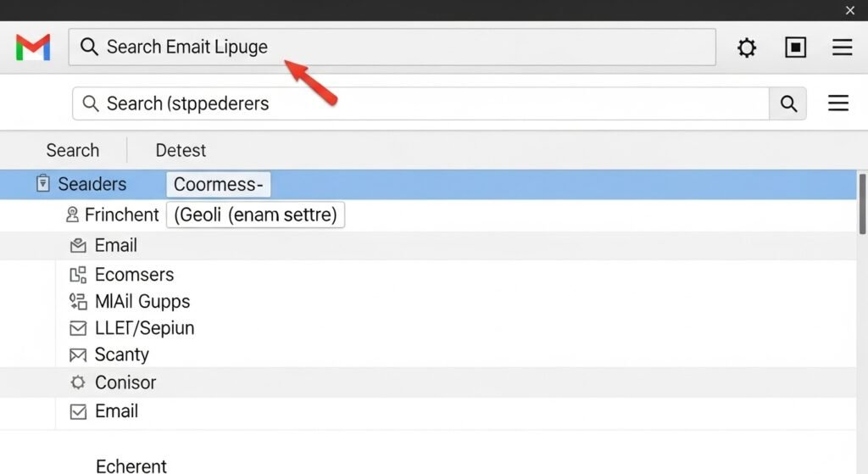Click the Search Emait Lipuge field
Viewport: 868px width, 474px height.
click(x=390, y=47)
